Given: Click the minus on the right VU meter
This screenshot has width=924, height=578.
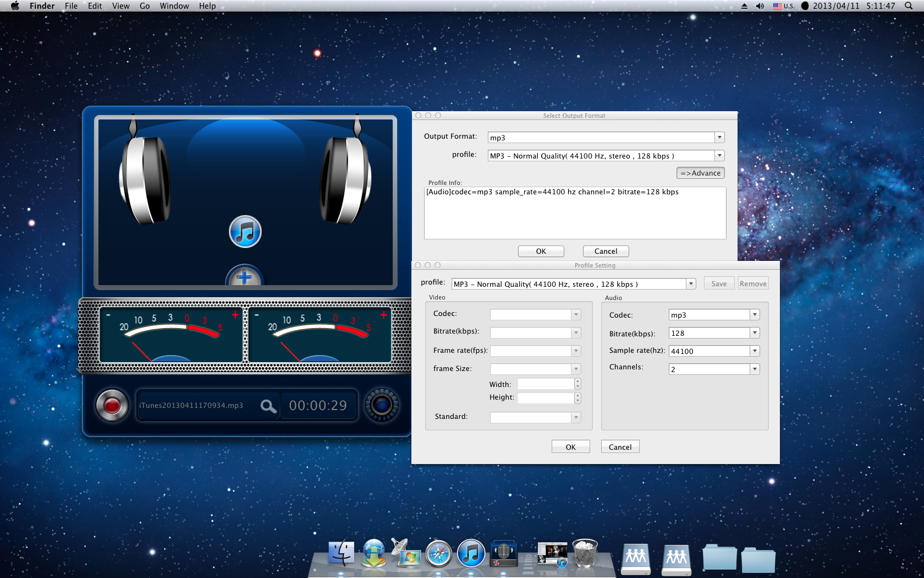Looking at the screenshot, I should (256, 315).
